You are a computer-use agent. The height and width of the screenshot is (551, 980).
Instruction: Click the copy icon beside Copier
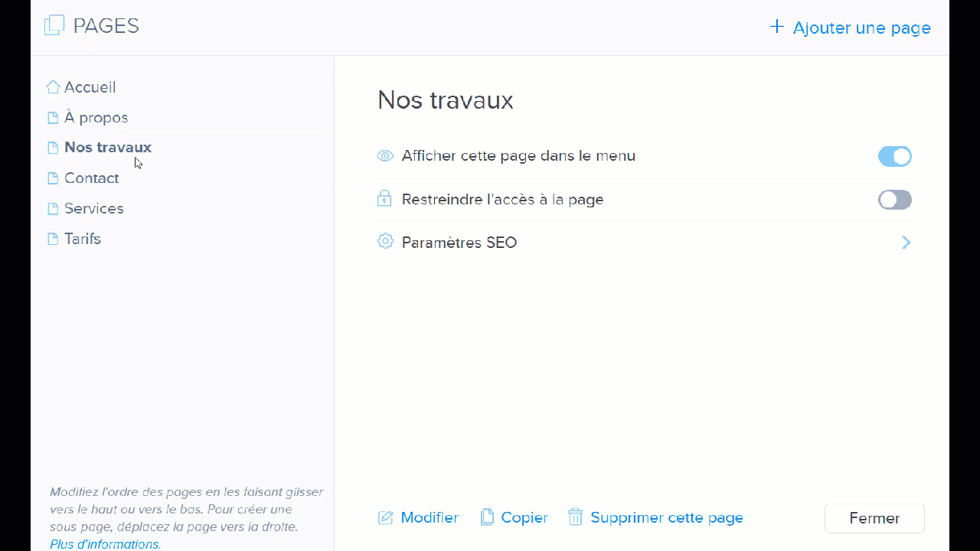click(487, 517)
